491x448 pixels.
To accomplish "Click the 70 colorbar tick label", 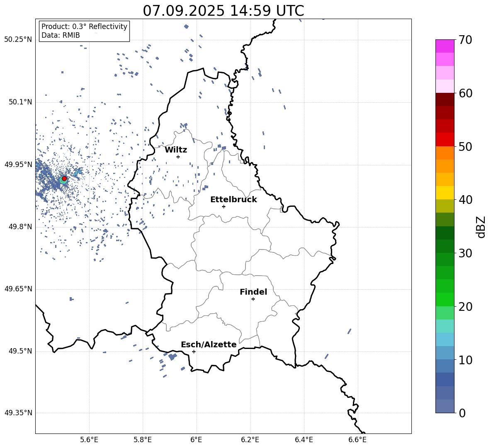I will [x=465, y=40].
